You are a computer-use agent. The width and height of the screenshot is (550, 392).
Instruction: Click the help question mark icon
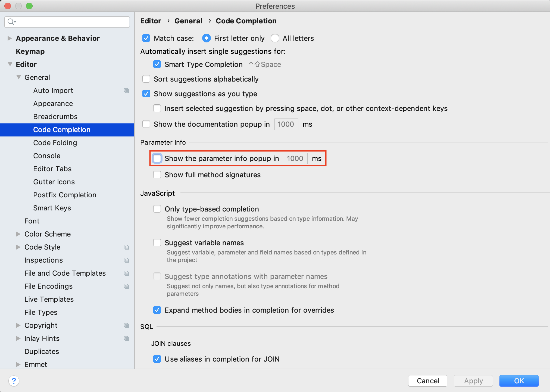(14, 381)
